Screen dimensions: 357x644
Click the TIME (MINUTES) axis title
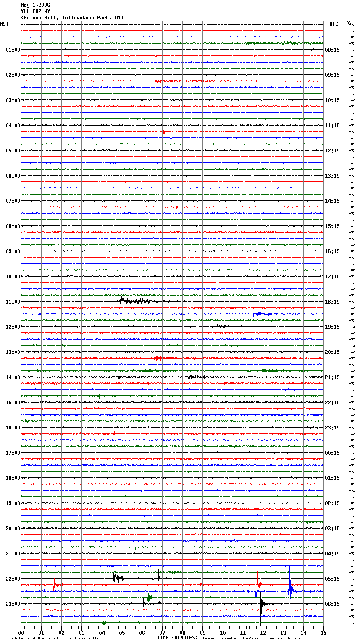pos(177,637)
